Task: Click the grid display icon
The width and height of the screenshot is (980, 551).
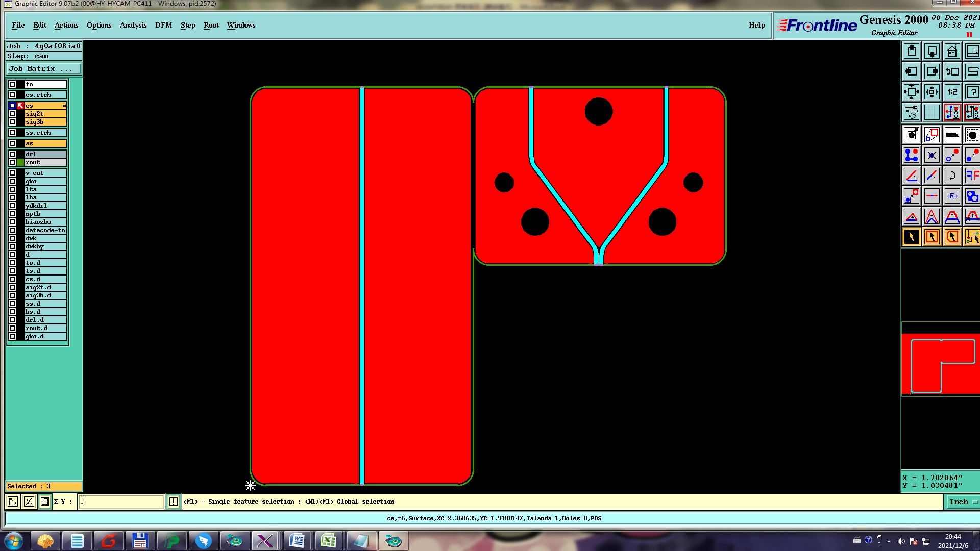Action: tap(932, 112)
